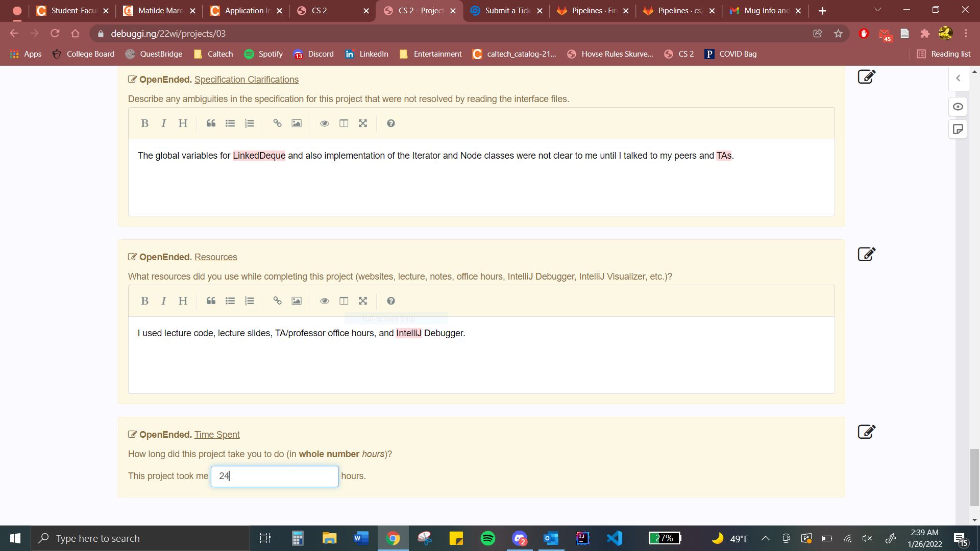The width and height of the screenshot is (980, 551).
Task: Open Time Spent heading link
Action: click(217, 435)
